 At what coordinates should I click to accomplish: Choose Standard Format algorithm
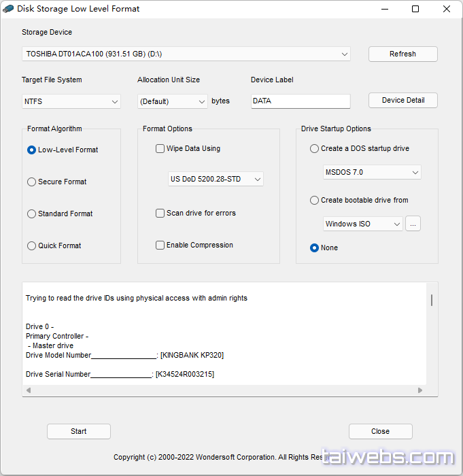click(x=32, y=214)
